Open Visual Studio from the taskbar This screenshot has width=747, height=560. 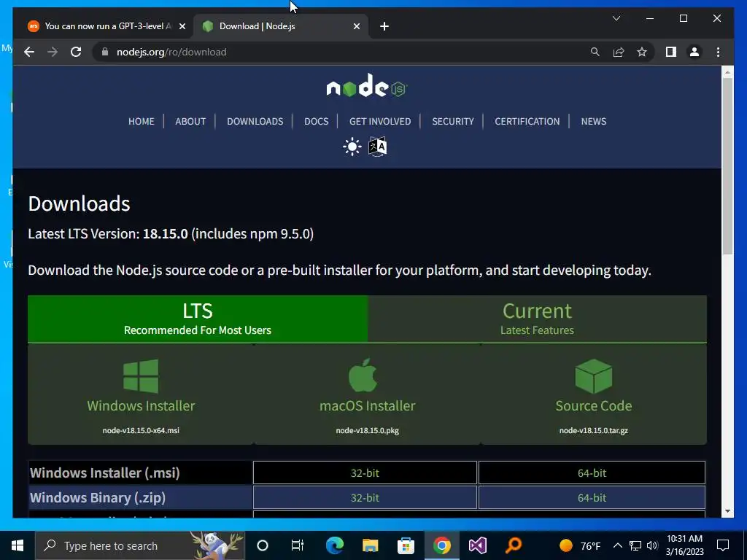point(477,545)
